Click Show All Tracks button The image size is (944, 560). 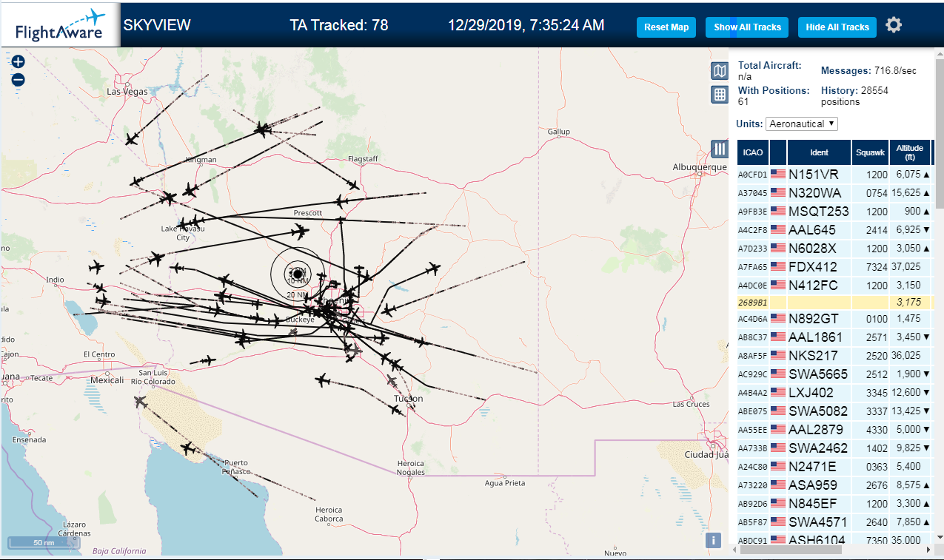[x=747, y=27]
